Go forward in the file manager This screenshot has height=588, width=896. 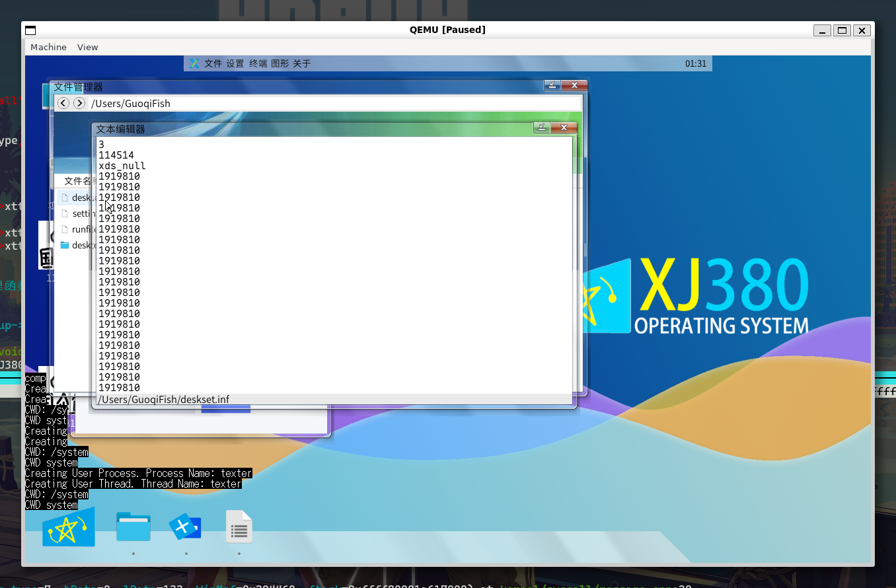[x=79, y=103]
